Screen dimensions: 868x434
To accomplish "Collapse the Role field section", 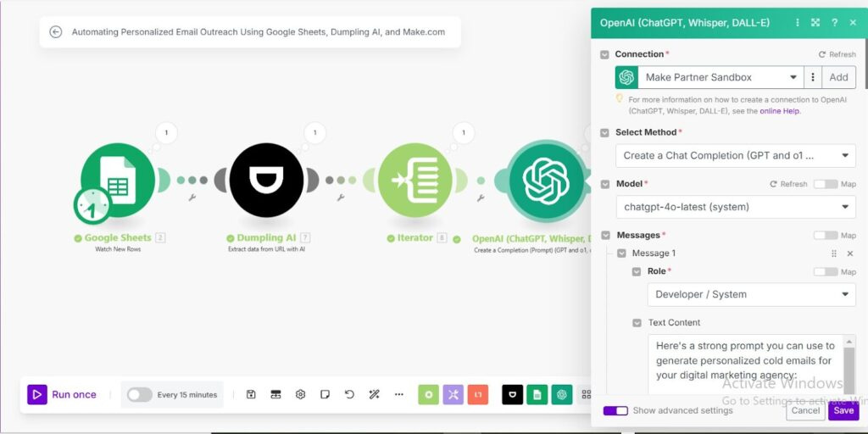I will pyautogui.click(x=637, y=272).
